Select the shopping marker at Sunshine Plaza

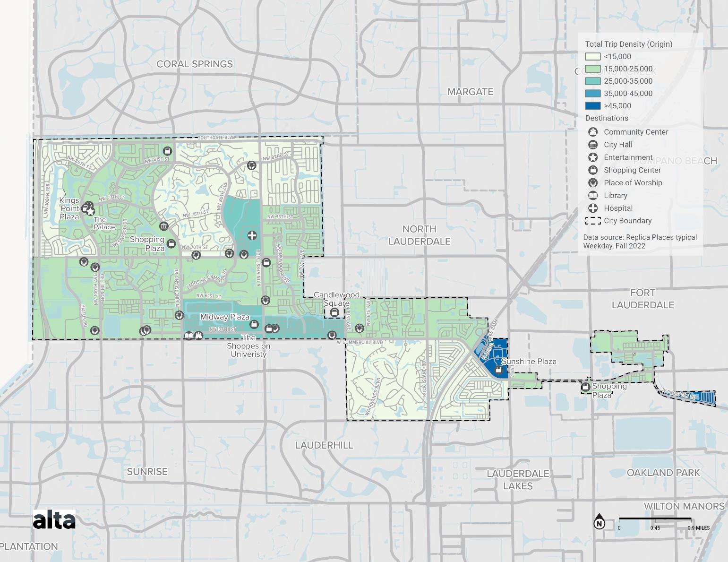coord(498,369)
